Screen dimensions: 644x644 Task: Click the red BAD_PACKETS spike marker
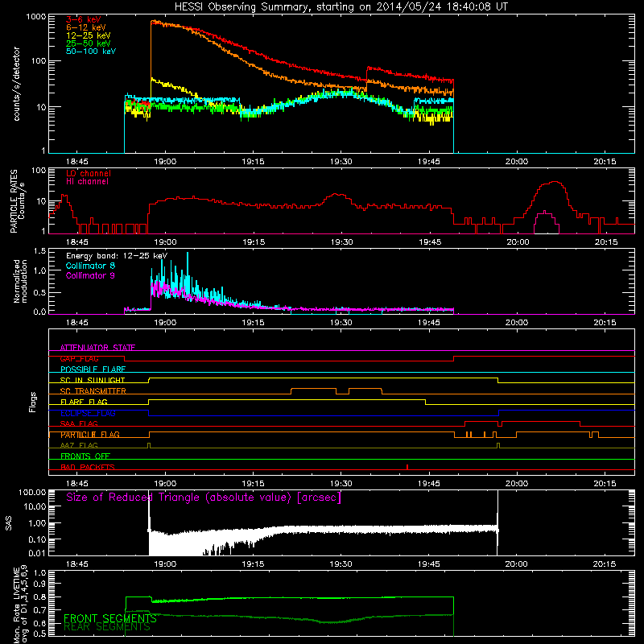click(x=407, y=467)
